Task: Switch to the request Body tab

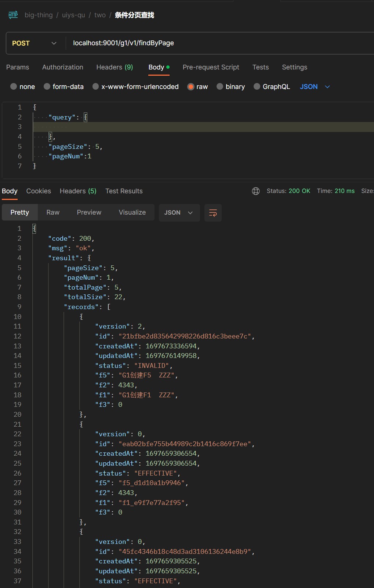Action: [159, 67]
